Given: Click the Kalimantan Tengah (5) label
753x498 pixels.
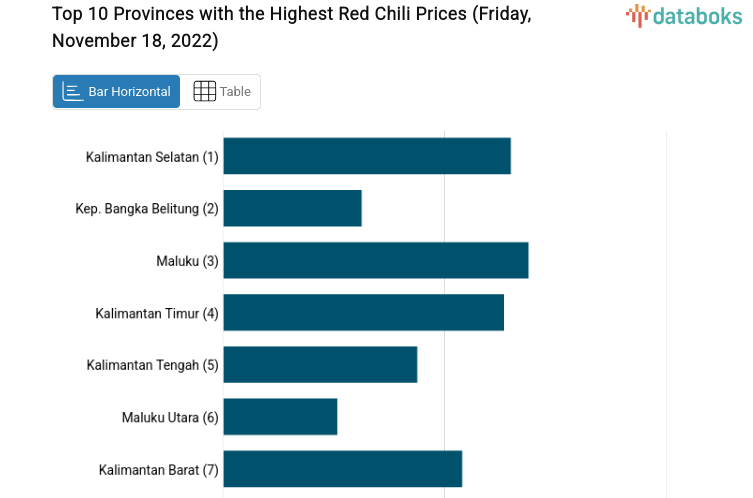Looking at the screenshot, I should click(x=152, y=365).
